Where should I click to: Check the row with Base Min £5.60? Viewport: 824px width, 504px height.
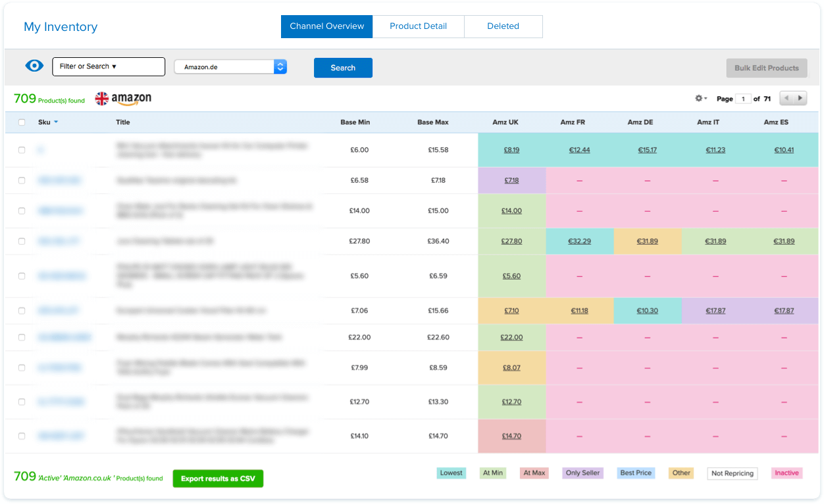tap(22, 276)
